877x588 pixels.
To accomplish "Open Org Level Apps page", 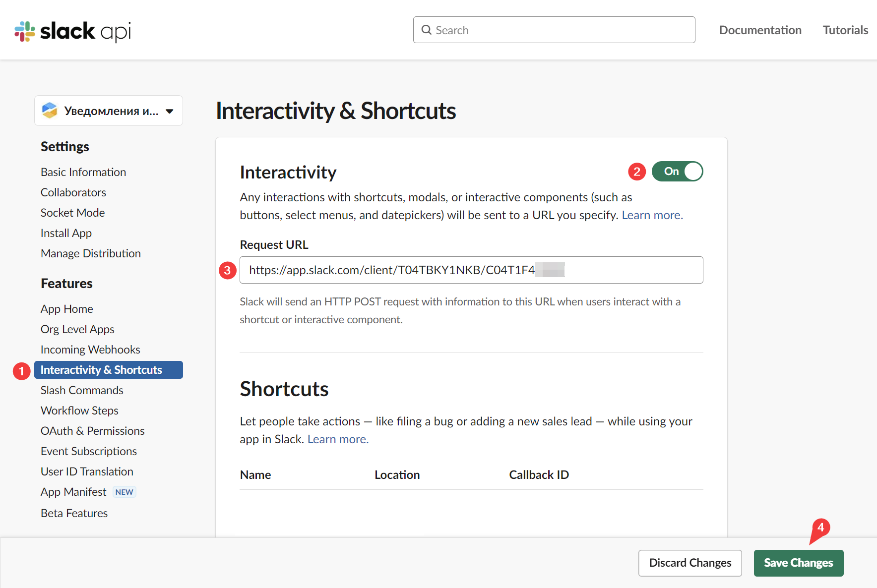I will coord(77,329).
